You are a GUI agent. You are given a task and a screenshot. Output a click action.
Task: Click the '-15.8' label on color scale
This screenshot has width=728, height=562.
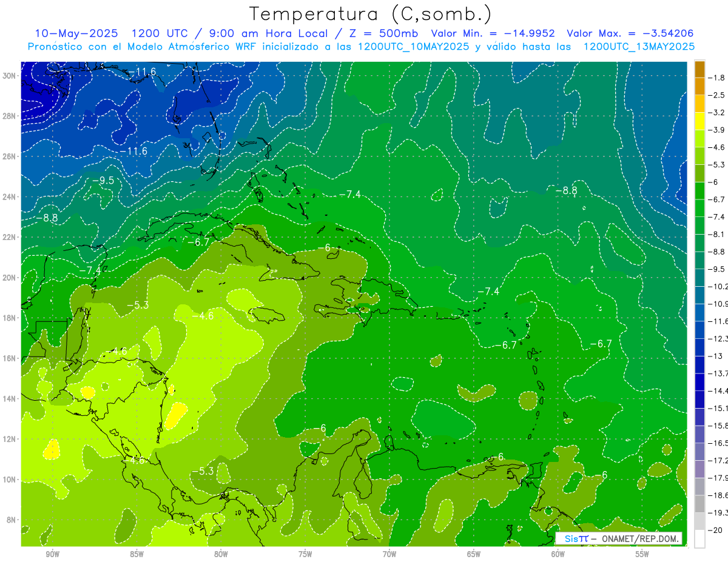[x=718, y=426]
